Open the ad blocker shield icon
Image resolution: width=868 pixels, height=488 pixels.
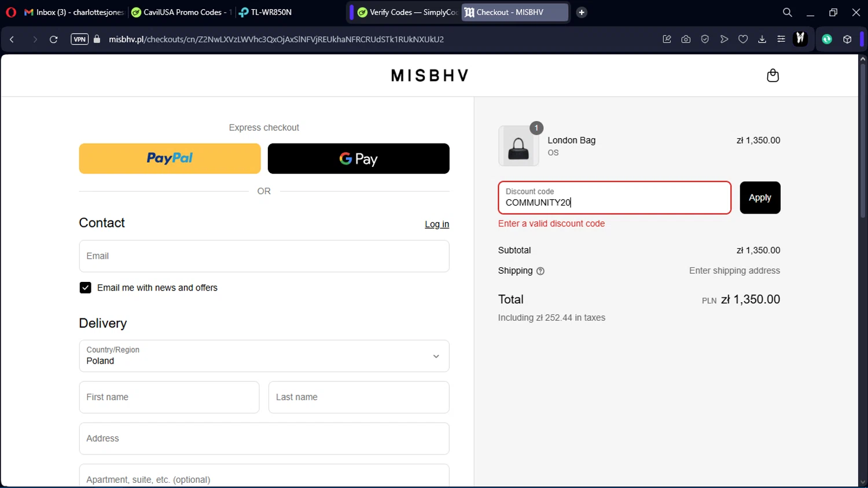pyautogui.click(x=705, y=39)
